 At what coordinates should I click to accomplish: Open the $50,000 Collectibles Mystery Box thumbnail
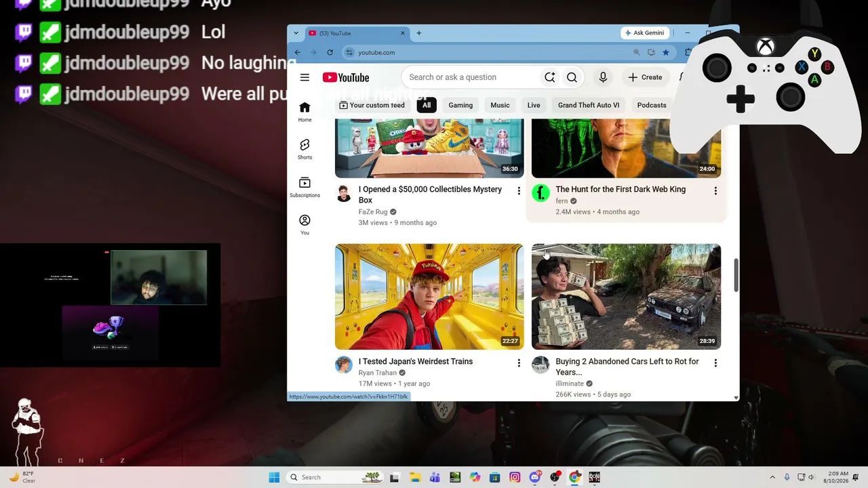tap(429, 148)
